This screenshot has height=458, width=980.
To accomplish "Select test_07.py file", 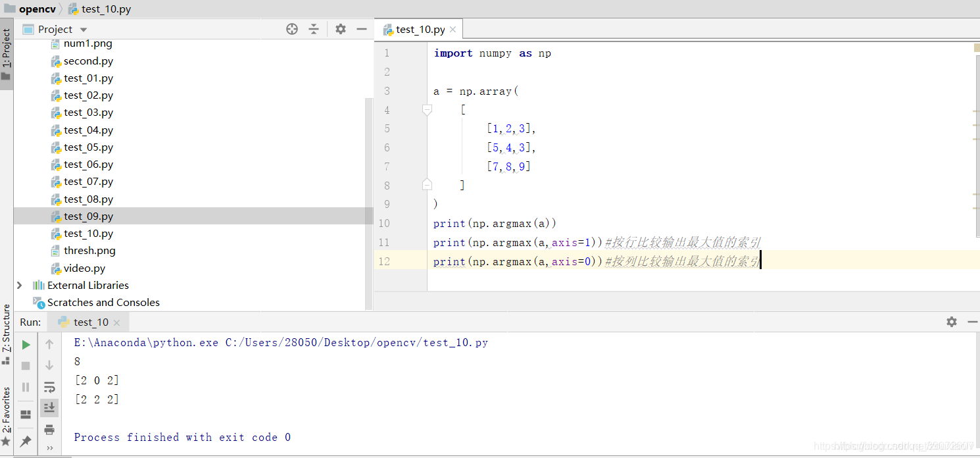I will (88, 182).
